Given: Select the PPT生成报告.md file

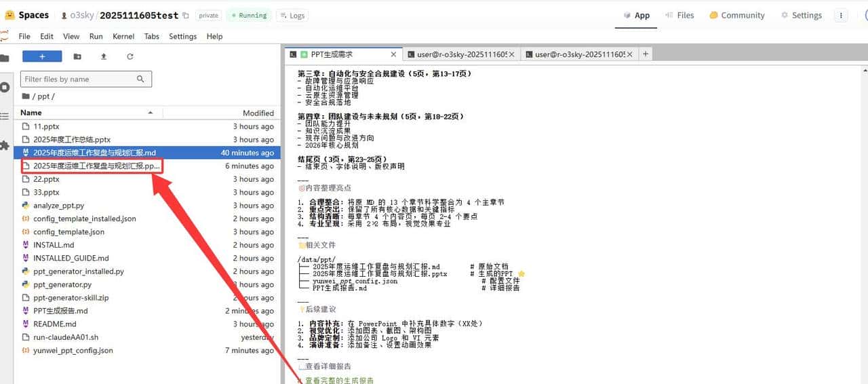Looking at the screenshot, I should 146,311.
